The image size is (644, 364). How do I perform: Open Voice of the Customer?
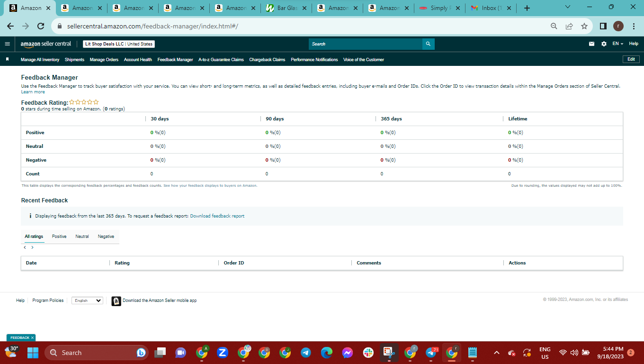pyautogui.click(x=364, y=60)
